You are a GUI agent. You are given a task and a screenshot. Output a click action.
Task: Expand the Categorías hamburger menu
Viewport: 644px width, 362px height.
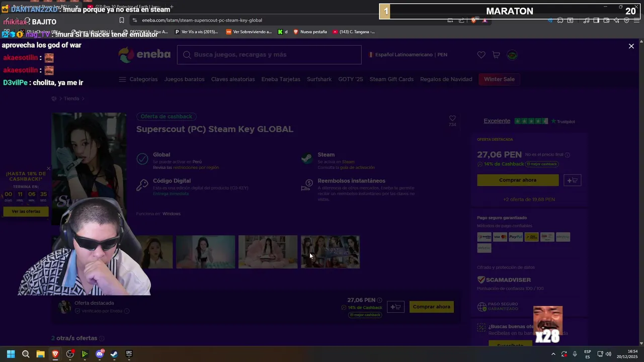coord(138,79)
